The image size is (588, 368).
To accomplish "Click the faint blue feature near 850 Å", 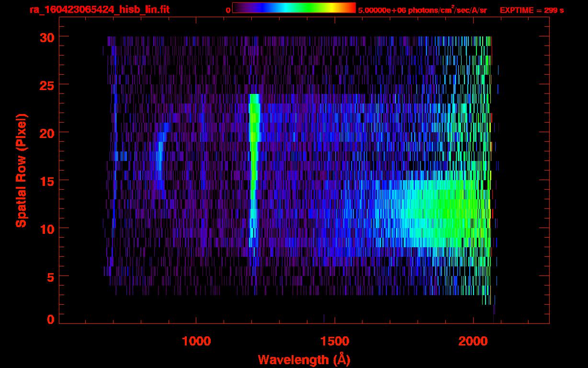I will (160, 163).
